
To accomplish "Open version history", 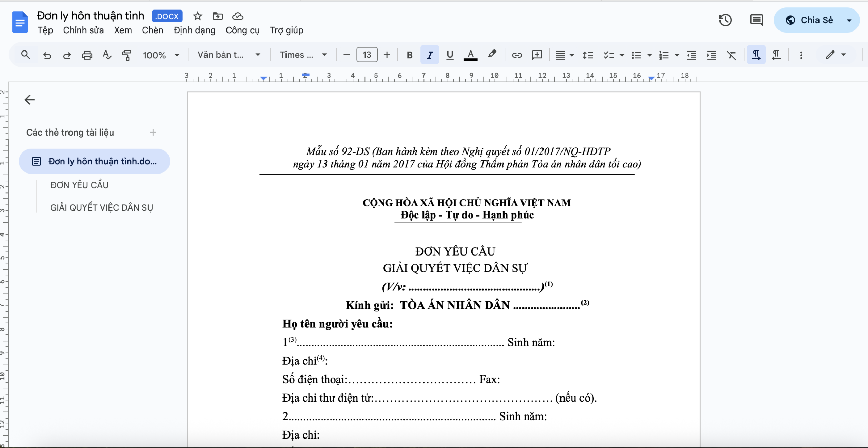I will 726,20.
